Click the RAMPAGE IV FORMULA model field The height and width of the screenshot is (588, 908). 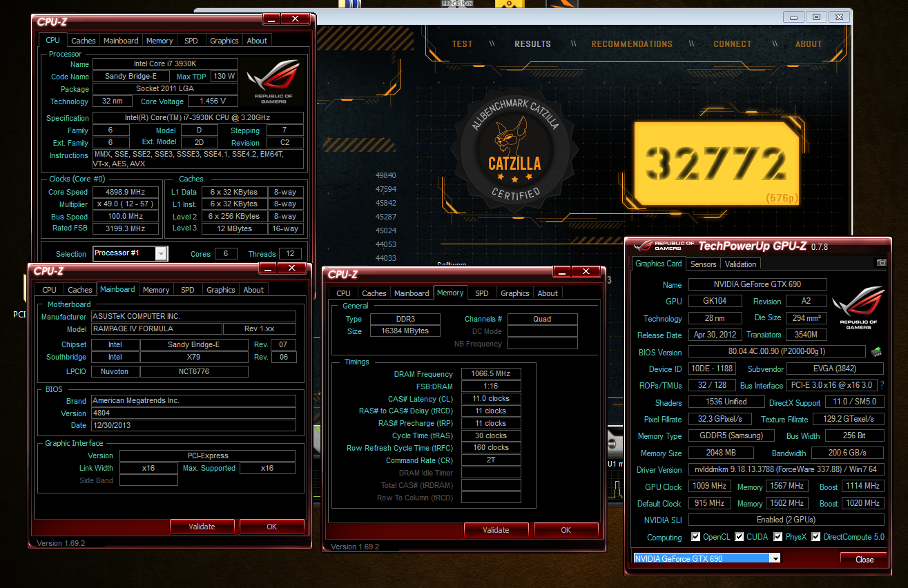(157, 329)
